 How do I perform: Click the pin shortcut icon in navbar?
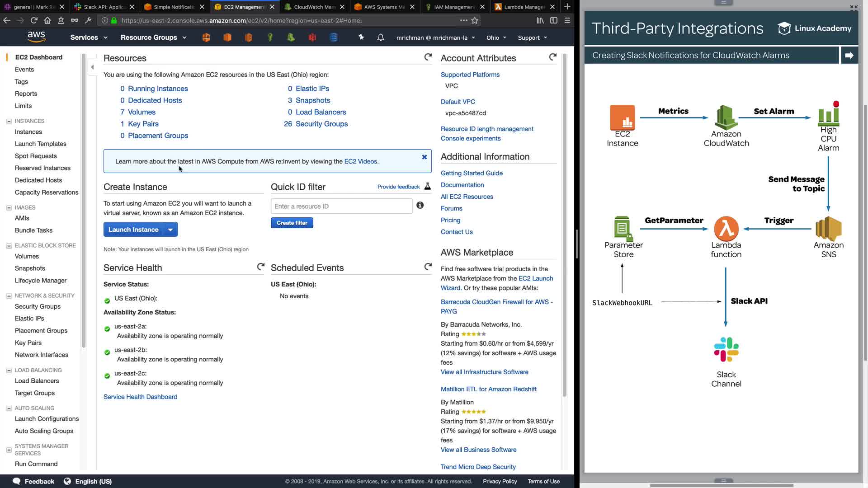pyautogui.click(x=361, y=38)
